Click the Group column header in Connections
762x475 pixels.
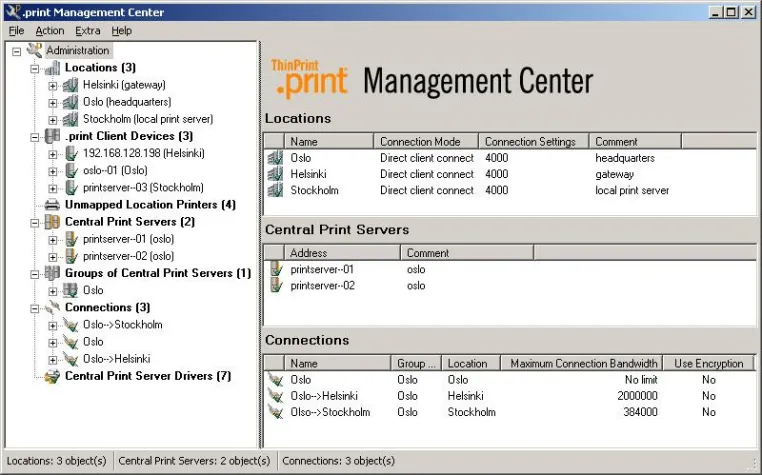click(416, 363)
